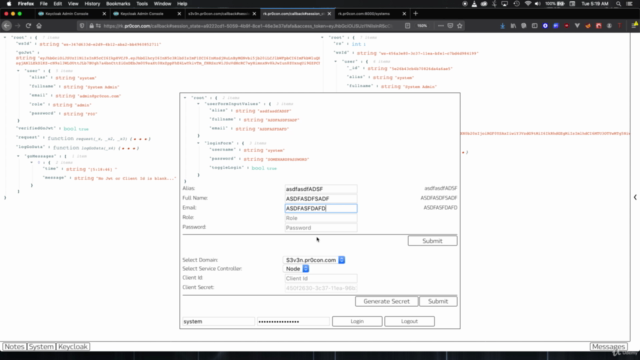Open the File menu

(x=43, y=4)
